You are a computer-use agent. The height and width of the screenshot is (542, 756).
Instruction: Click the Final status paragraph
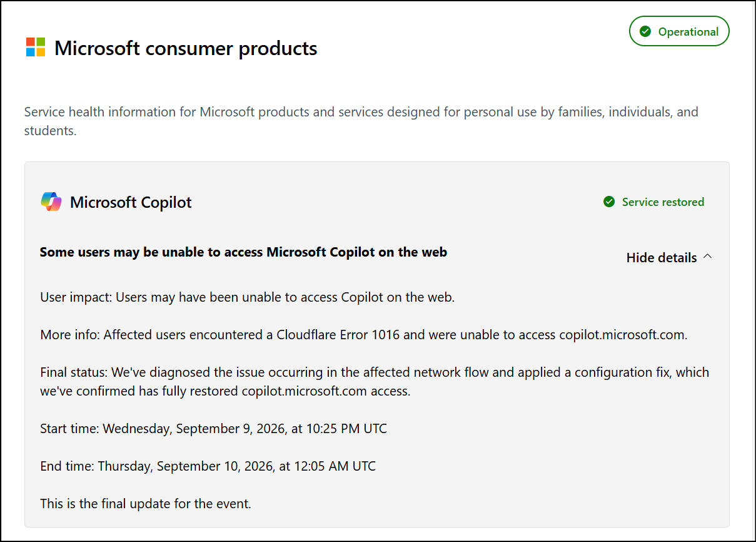[x=375, y=382]
